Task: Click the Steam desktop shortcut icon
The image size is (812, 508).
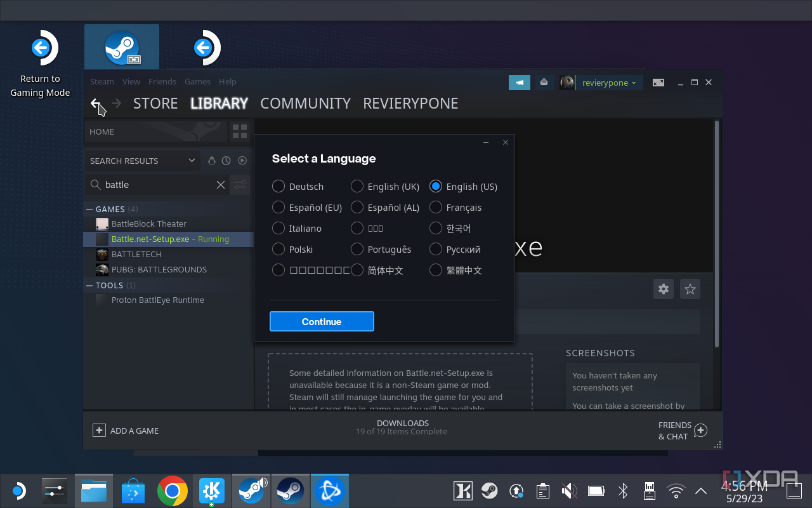Action: pyautogui.click(x=122, y=48)
